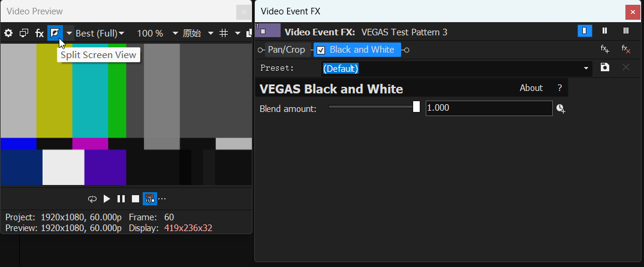Viewport: 644px width, 267px height.
Task: Select the three-column layout icon
Action: click(x=626, y=31)
